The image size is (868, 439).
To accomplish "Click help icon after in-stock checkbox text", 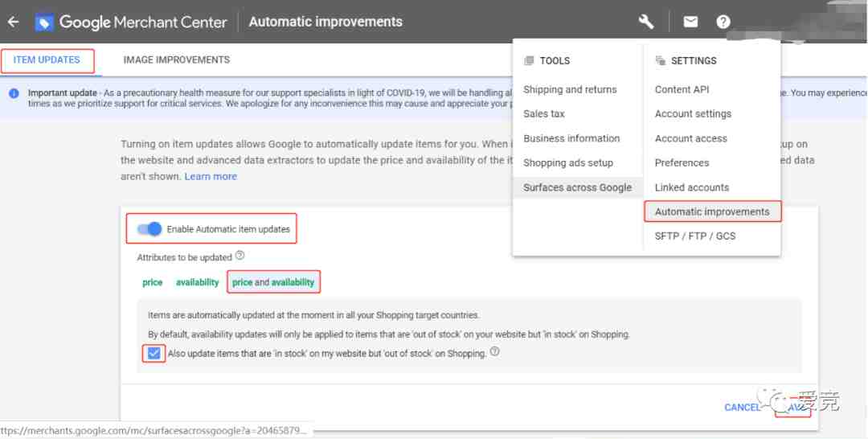I will [x=495, y=351].
